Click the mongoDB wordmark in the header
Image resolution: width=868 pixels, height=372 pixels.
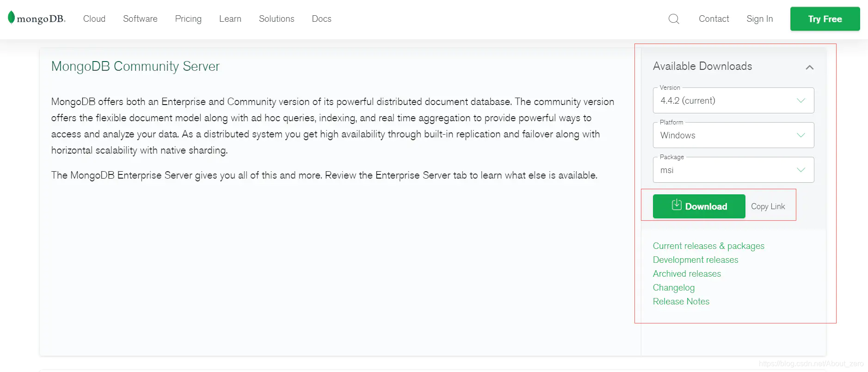(x=41, y=19)
